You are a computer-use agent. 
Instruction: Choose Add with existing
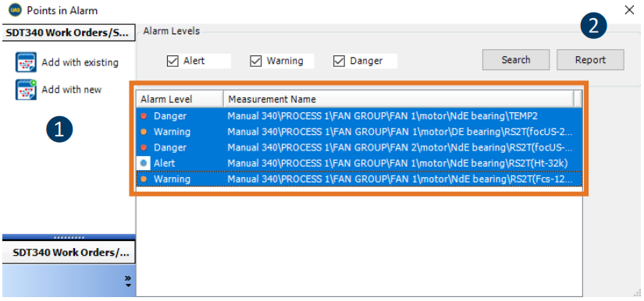pos(80,62)
